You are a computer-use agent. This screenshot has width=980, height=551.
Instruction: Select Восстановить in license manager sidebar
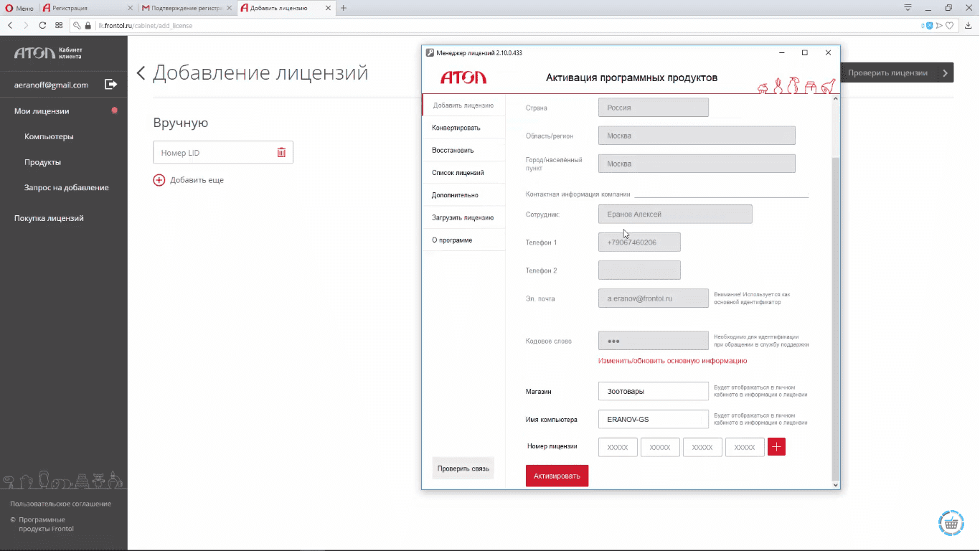(463, 151)
